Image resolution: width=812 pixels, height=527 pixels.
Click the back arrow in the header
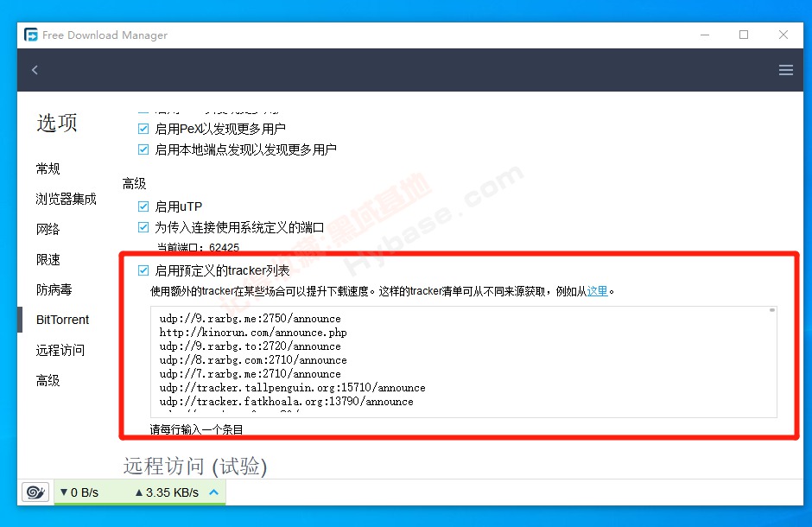[35, 70]
